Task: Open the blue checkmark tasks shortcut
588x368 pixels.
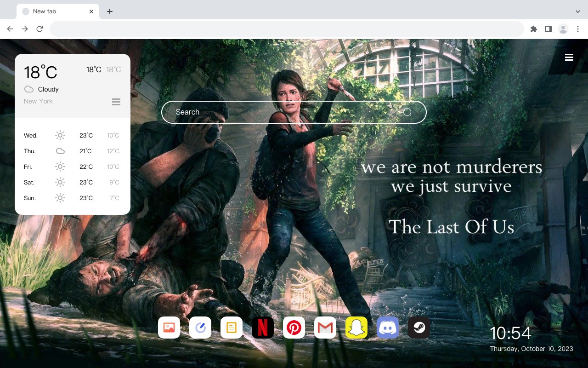Action: pyautogui.click(x=200, y=328)
